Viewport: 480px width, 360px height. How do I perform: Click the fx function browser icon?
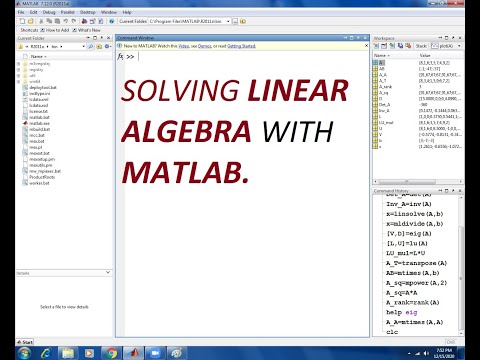click(x=120, y=57)
